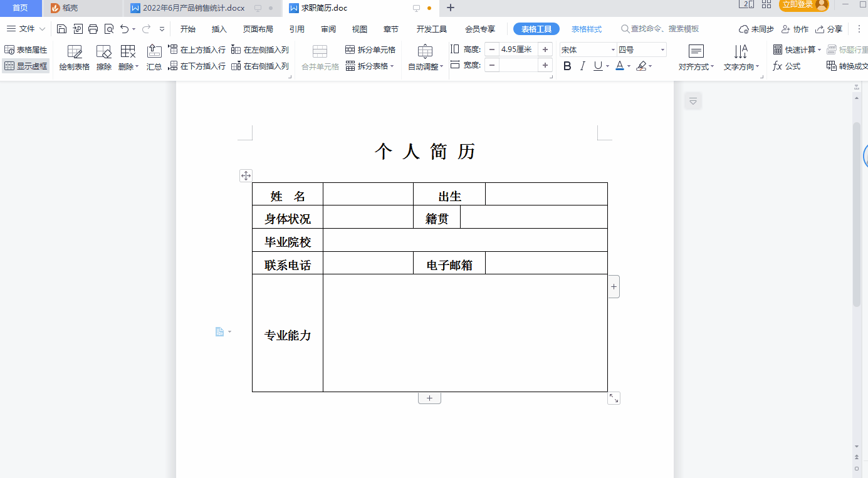Click 未同步 sync status button
The image size is (868, 478).
[x=756, y=29]
